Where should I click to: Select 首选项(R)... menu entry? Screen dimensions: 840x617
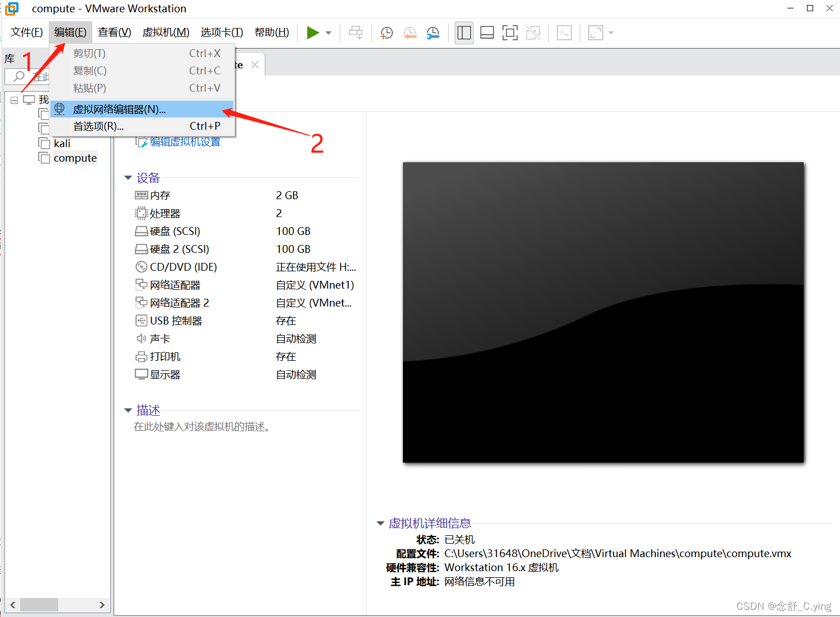[x=142, y=126]
